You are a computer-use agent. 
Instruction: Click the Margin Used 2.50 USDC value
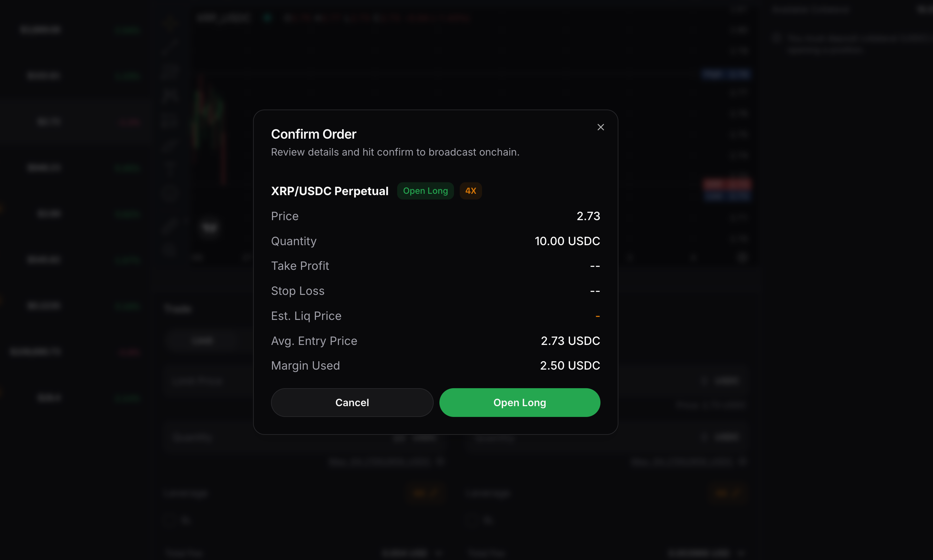(x=570, y=365)
